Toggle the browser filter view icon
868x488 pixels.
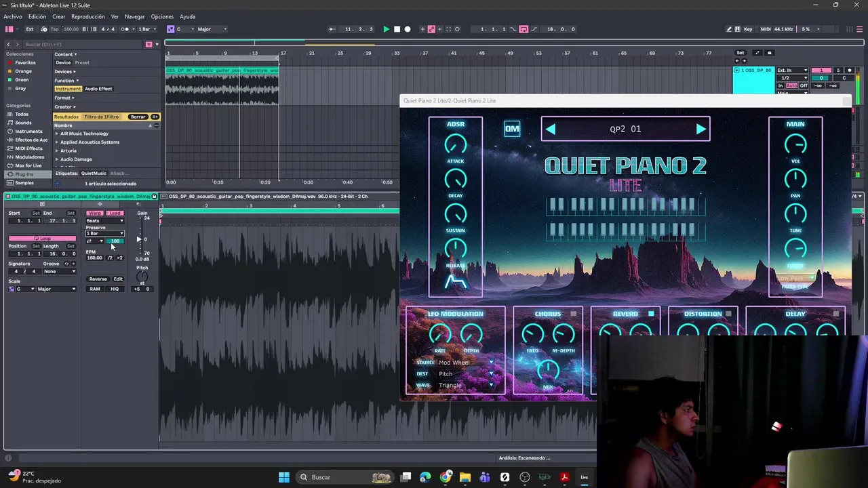pyautogui.click(x=149, y=45)
